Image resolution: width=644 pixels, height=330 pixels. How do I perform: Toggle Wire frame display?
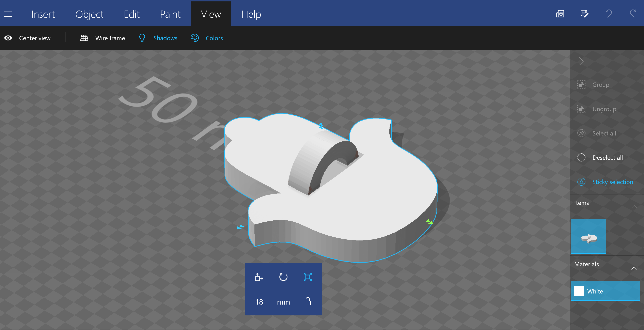(x=110, y=38)
